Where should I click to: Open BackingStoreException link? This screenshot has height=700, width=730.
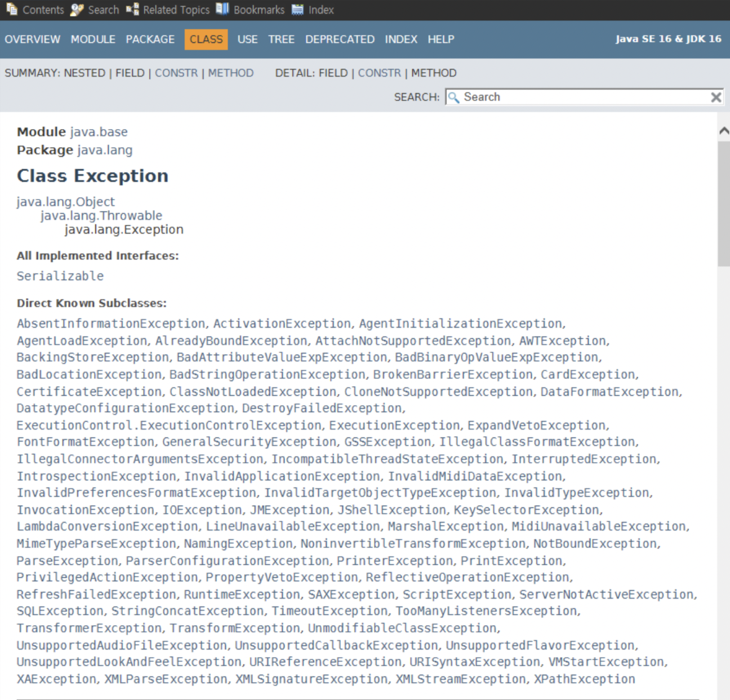click(x=93, y=357)
